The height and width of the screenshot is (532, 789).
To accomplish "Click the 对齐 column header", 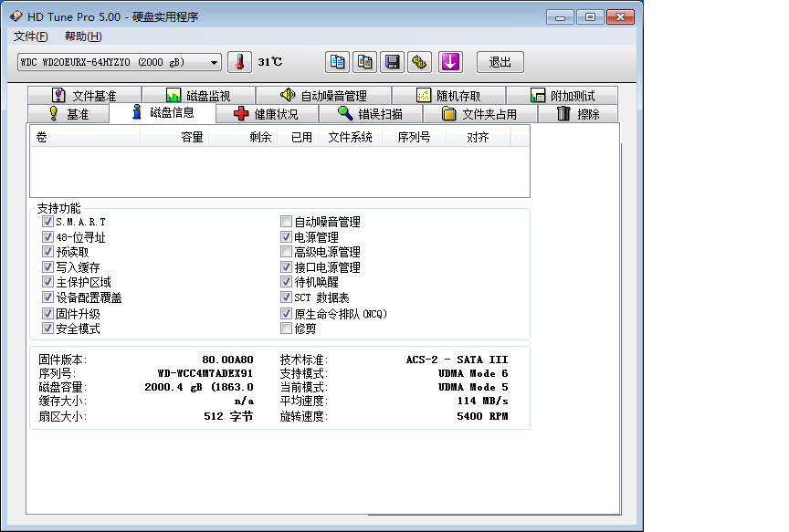I will click(x=478, y=137).
